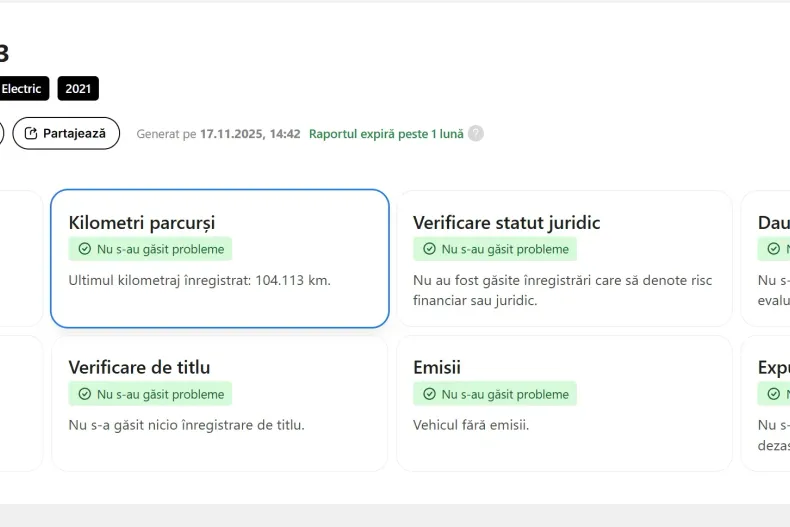Open the Emisii card
The image size is (790, 527).
pyautogui.click(x=564, y=403)
